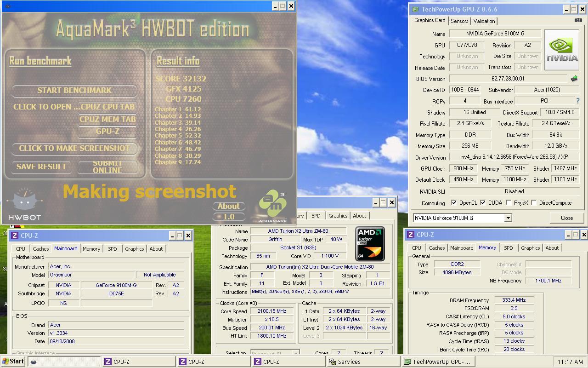The width and height of the screenshot is (588, 368).
Task: Click the Close button in GPU-Z
Action: 567,218
